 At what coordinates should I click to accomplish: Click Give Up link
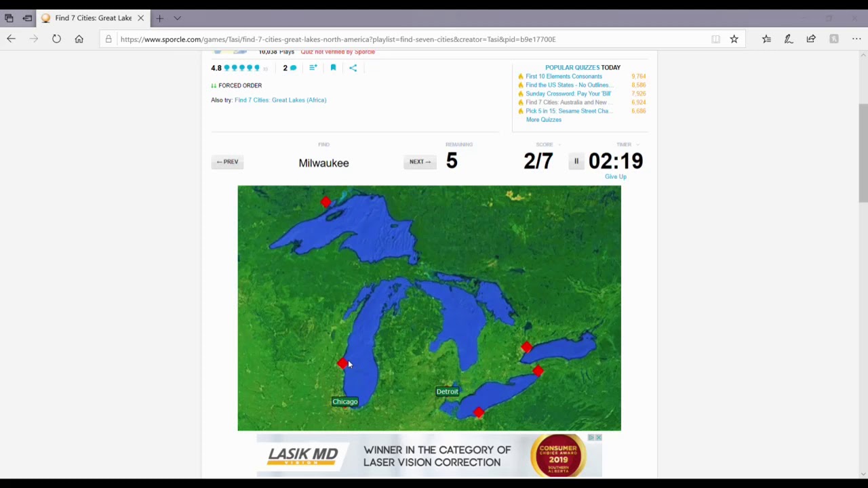[x=615, y=177]
